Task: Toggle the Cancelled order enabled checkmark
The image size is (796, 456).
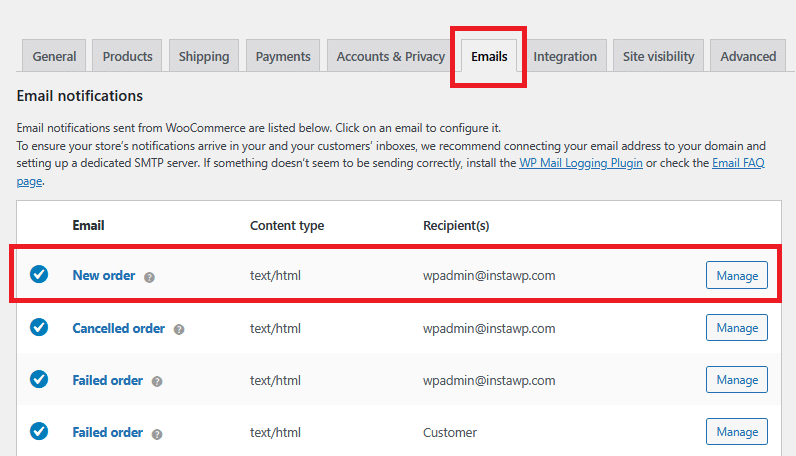Action: pyautogui.click(x=39, y=327)
